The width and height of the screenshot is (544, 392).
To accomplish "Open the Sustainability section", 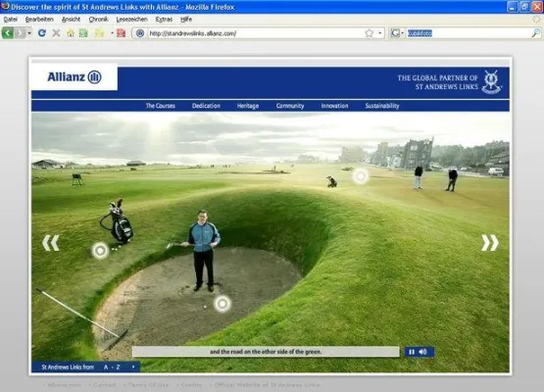I will point(382,106).
